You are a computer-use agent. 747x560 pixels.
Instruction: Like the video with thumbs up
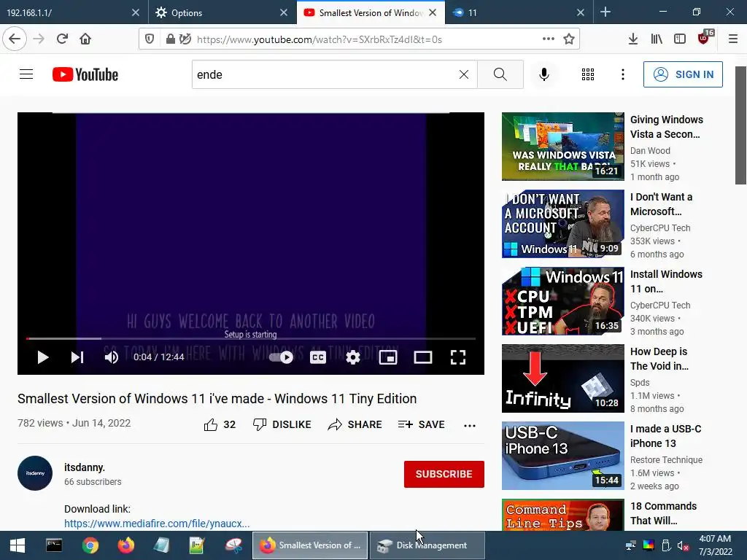pyautogui.click(x=219, y=424)
